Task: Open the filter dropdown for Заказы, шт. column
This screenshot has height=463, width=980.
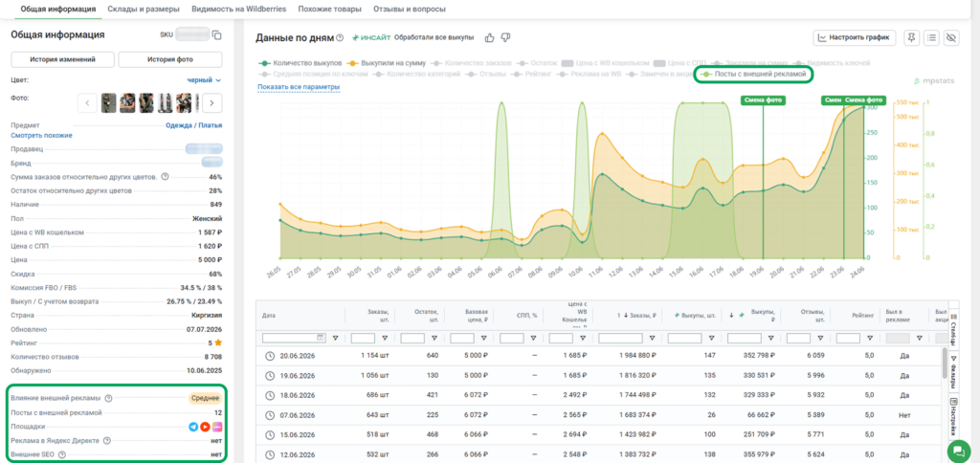Action: 385,338
